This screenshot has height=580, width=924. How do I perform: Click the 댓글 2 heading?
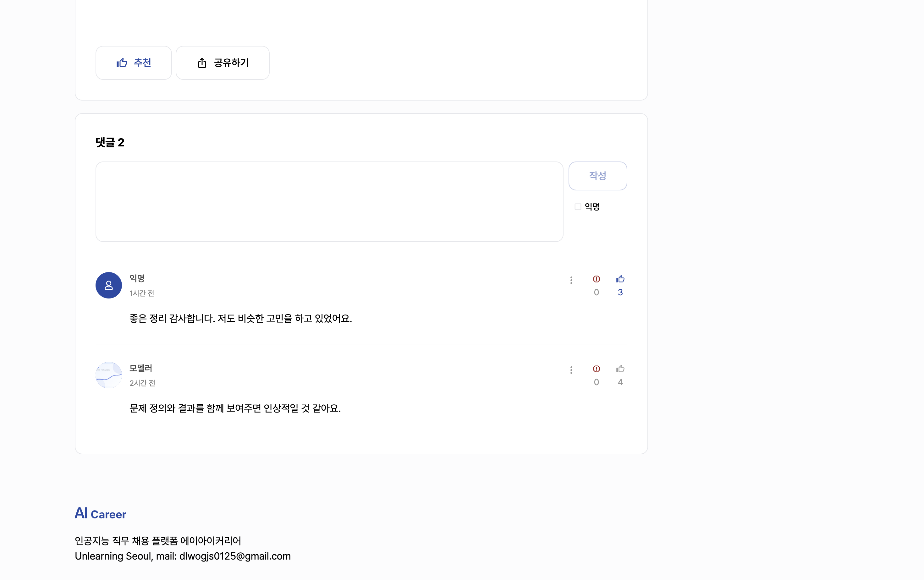pos(110,143)
